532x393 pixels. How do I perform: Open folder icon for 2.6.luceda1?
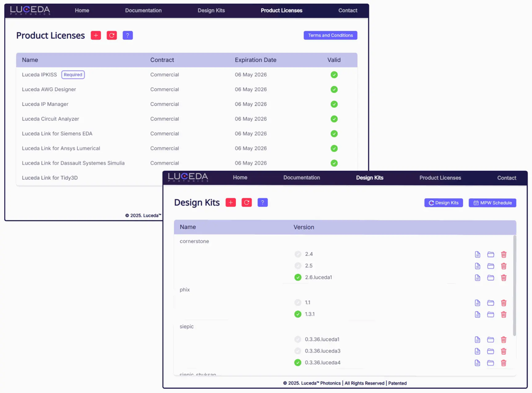pyautogui.click(x=490, y=278)
